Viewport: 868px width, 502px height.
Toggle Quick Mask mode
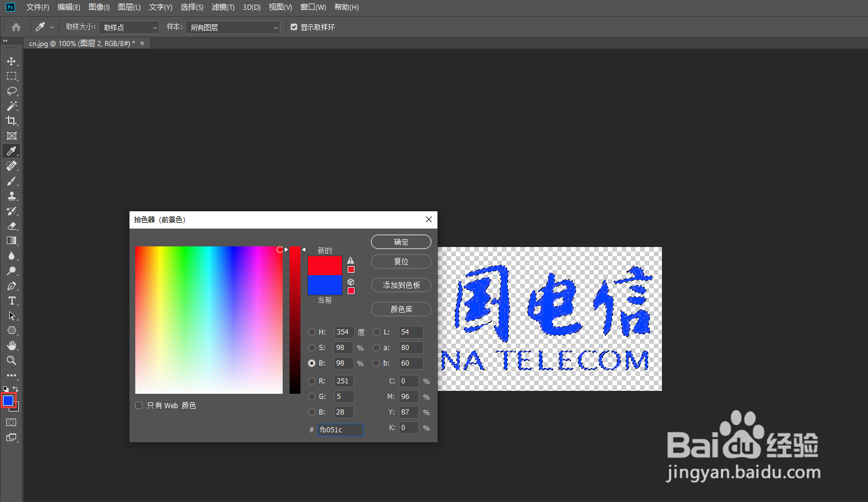click(12, 423)
